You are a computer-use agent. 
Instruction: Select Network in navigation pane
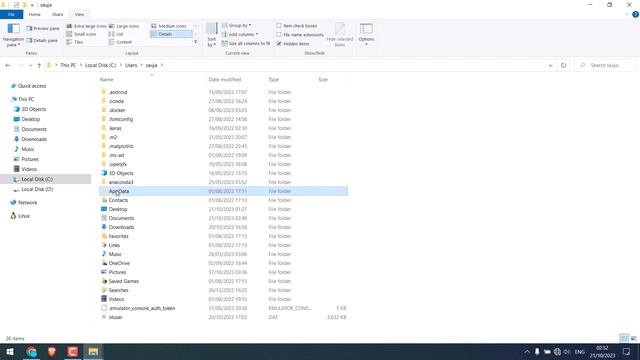27,202
